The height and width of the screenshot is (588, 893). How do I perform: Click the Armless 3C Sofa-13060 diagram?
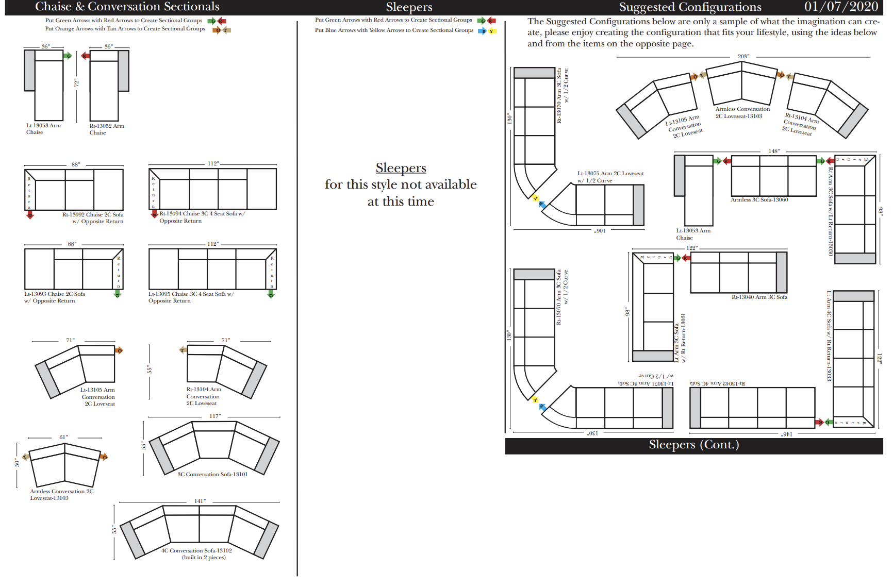pos(773,176)
